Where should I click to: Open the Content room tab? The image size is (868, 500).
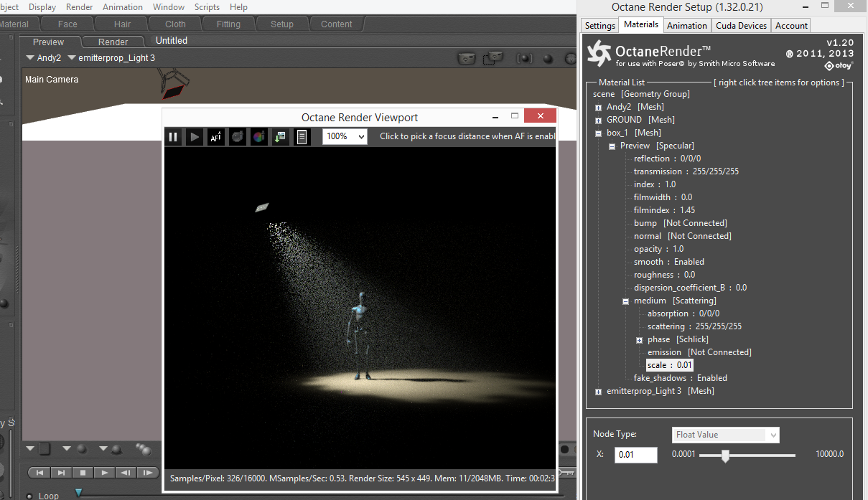click(x=337, y=24)
